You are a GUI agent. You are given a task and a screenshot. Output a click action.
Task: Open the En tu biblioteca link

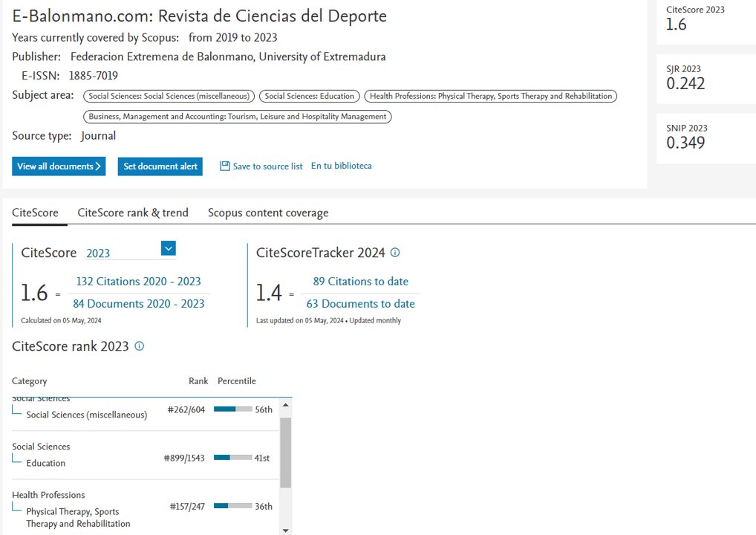(x=342, y=166)
